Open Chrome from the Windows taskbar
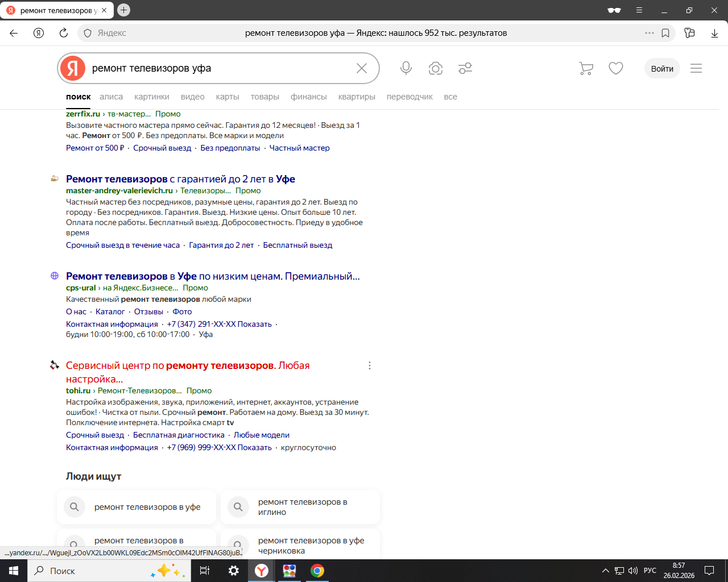This screenshot has height=582, width=728. [x=317, y=571]
